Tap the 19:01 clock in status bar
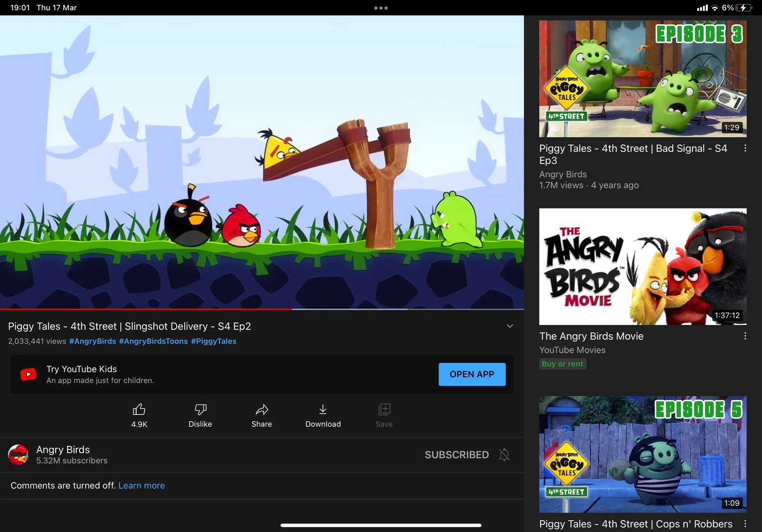The width and height of the screenshot is (762, 532). (x=20, y=8)
